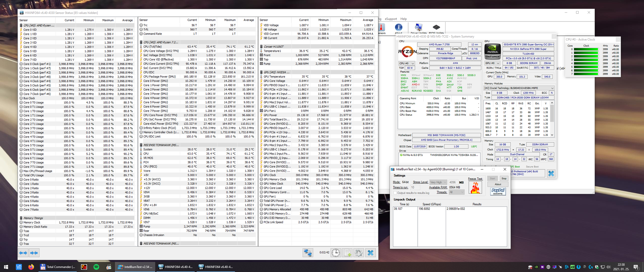This screenshot has width=644, height=272.
Task: Click Core 0 clock bar in Active Clock
Action: click(586, 49)
